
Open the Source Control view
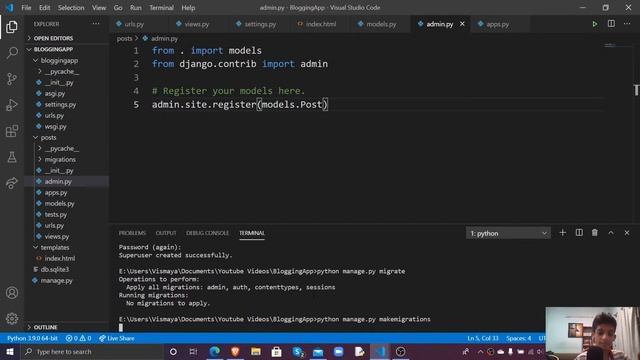click(12, 79)
